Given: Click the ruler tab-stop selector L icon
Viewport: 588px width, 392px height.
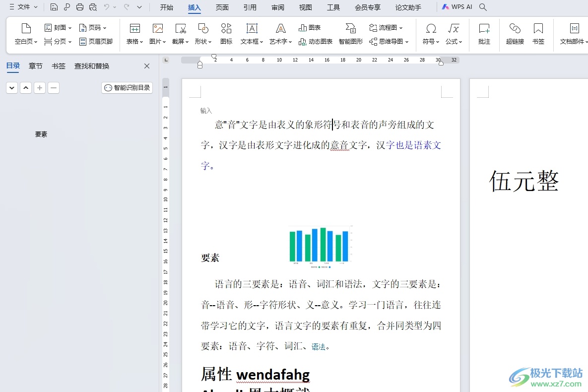Looking at the screenshot, I should (x=166, y=60).
